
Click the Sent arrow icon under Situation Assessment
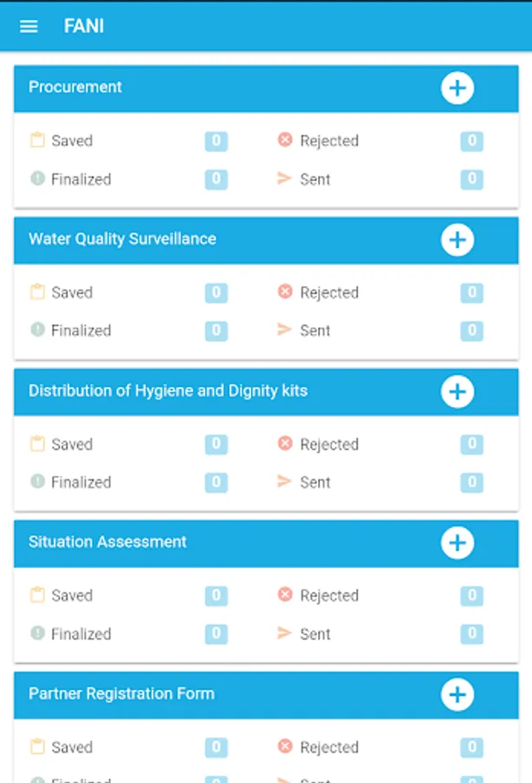pos(284,633)
